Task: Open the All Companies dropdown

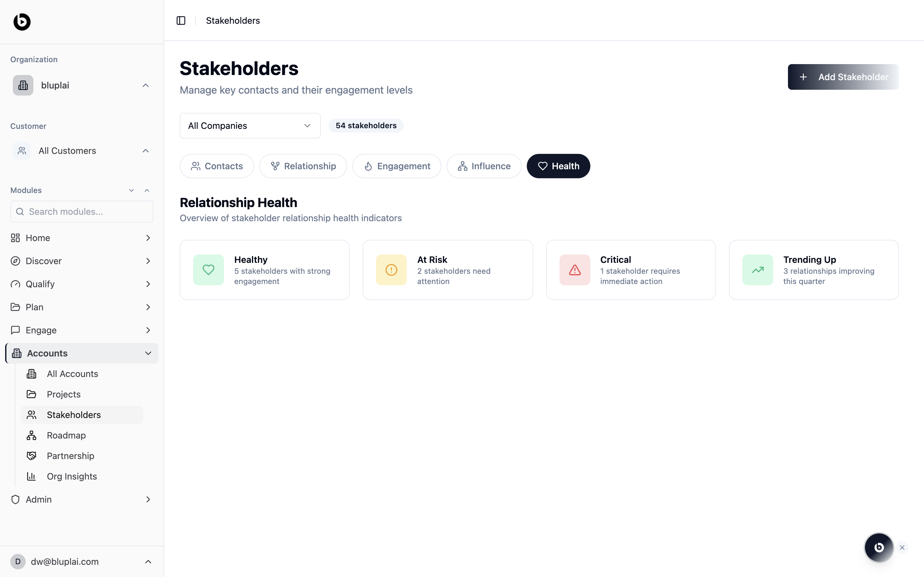Action: click(250, 126)
